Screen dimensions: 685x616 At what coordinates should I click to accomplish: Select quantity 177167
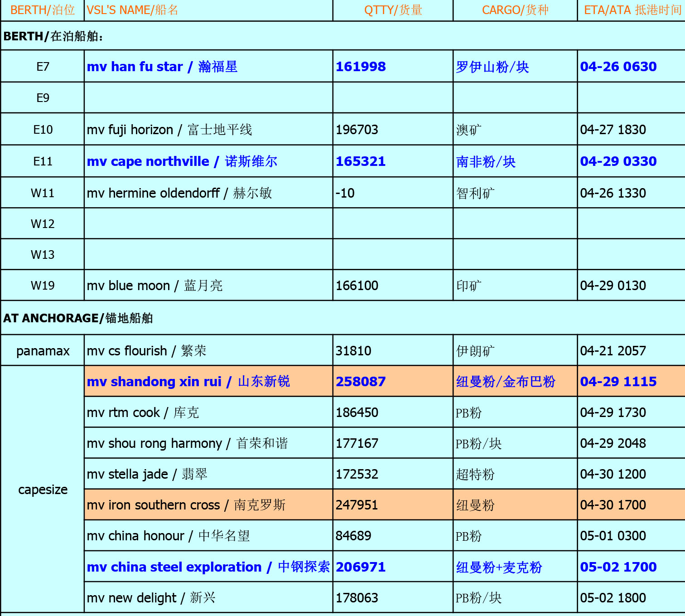pos(393,443)
